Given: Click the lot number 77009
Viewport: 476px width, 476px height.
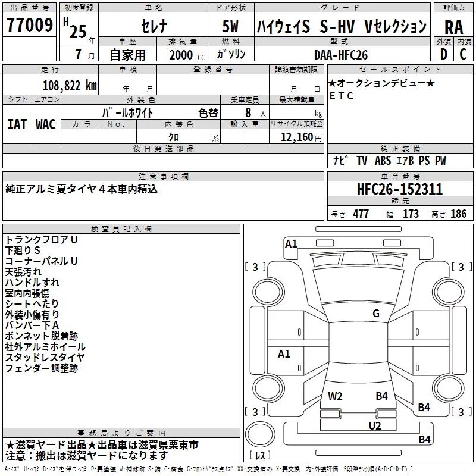Looking at the screenshot, I should tap(30, 25).
